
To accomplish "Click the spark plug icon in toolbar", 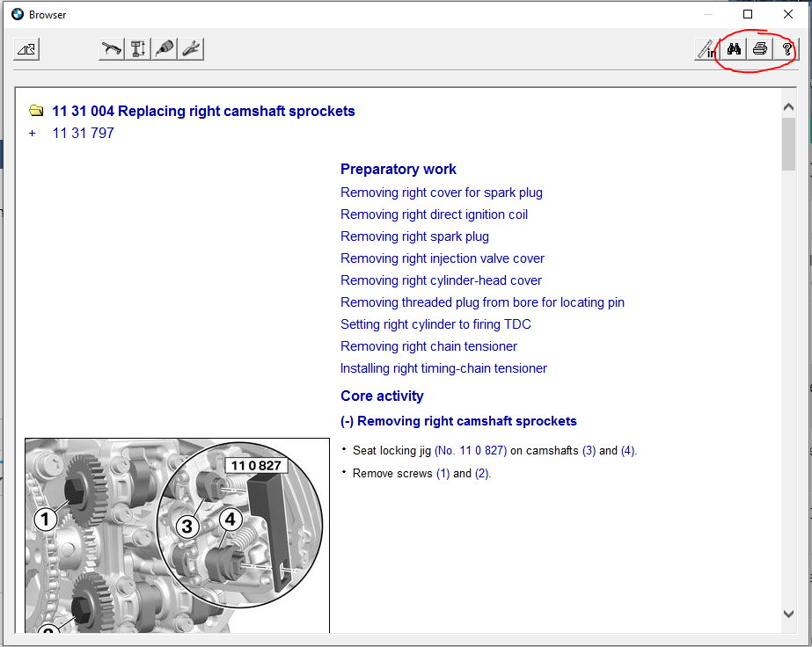I will pyautogui.click(x=165, y=49).
